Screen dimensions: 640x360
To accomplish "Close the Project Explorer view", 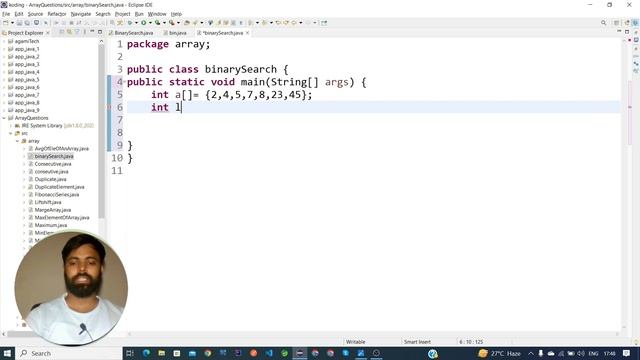I will click(x=48, y=33).
